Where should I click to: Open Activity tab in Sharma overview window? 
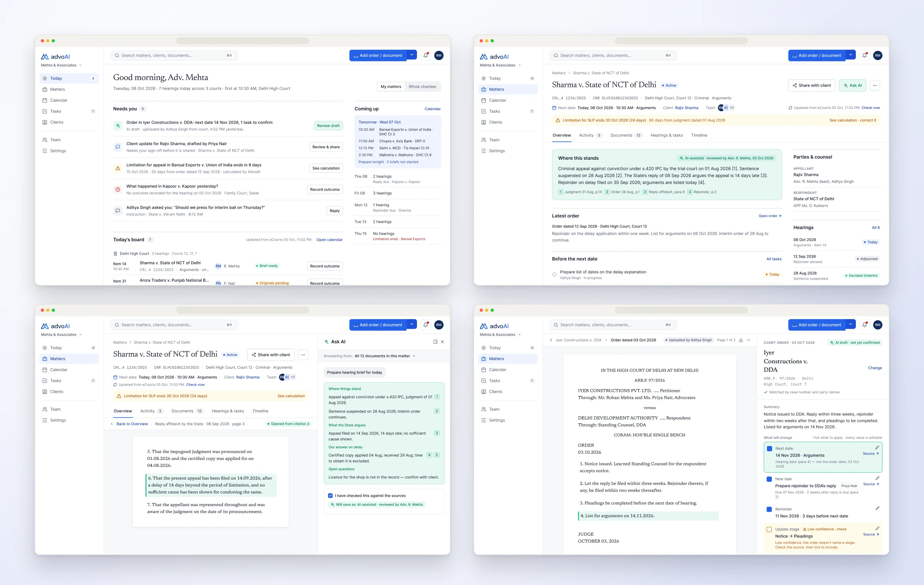[x=590, y=135]
